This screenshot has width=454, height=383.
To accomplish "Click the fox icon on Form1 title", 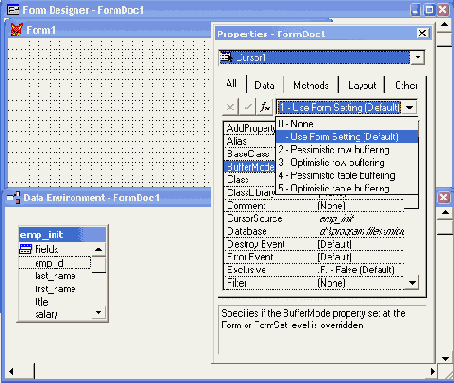I will (x=16, y=30).
